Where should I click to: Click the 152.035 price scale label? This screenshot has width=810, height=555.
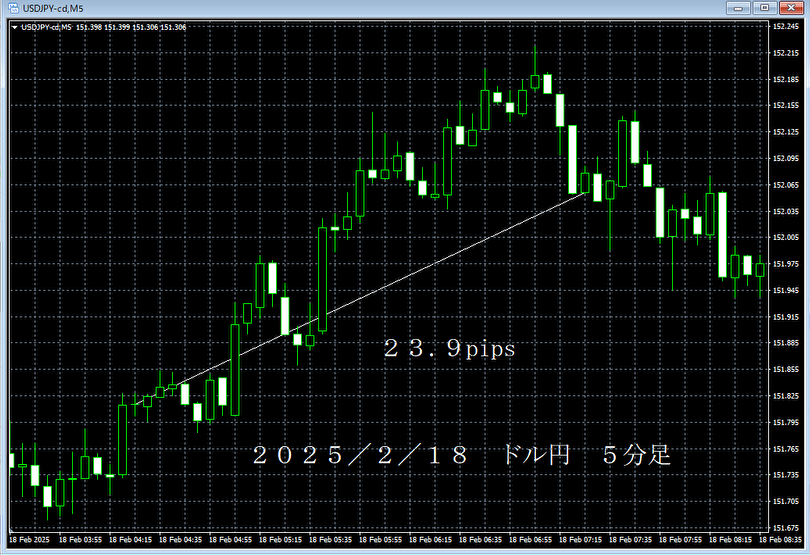tap(785, 211)
